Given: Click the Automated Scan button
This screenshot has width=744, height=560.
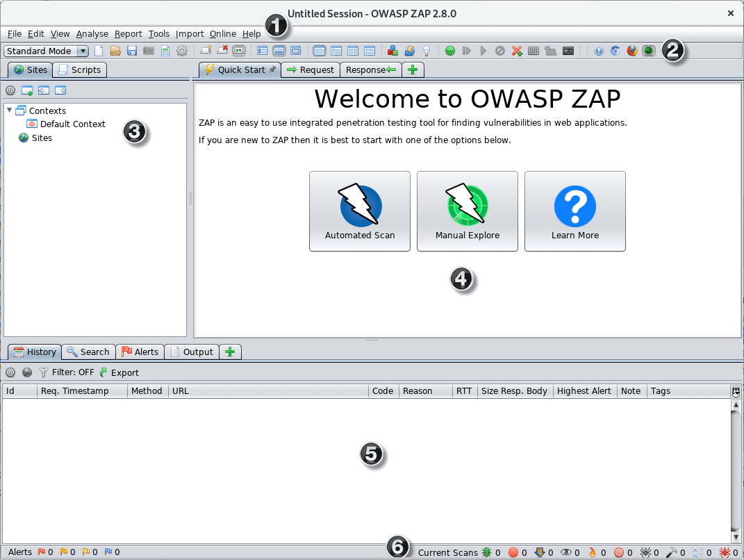Looking at the screenshot, I should (359, 211).
